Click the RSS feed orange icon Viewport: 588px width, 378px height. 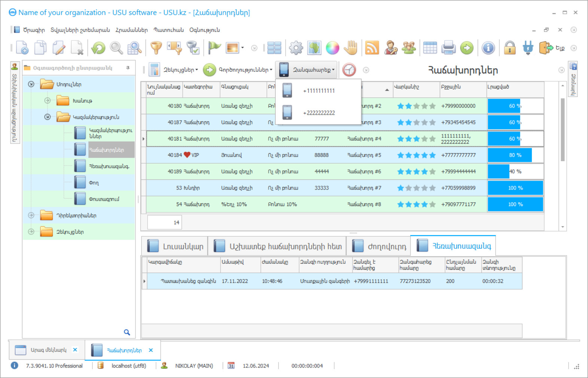pos(372,48)
